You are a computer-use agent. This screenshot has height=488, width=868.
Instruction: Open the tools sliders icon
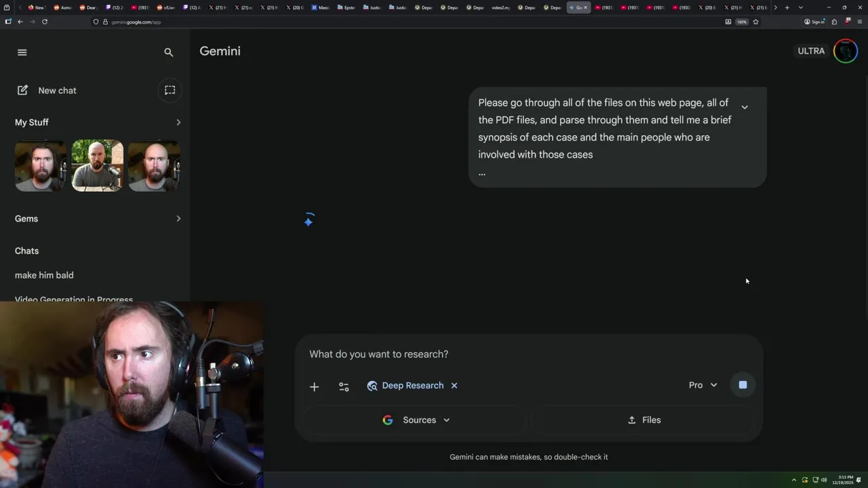[x=344, y=386]
